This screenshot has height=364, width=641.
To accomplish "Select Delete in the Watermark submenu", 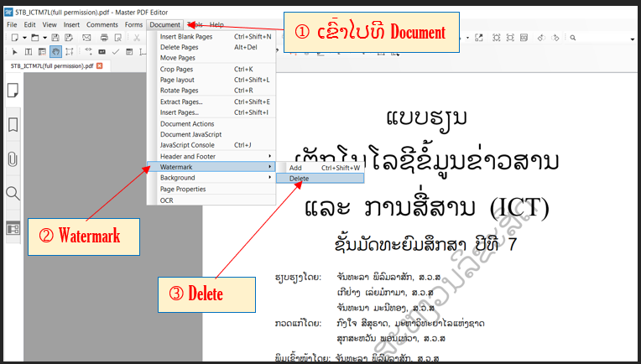I will pyautogui.click(x=300, y=178).
